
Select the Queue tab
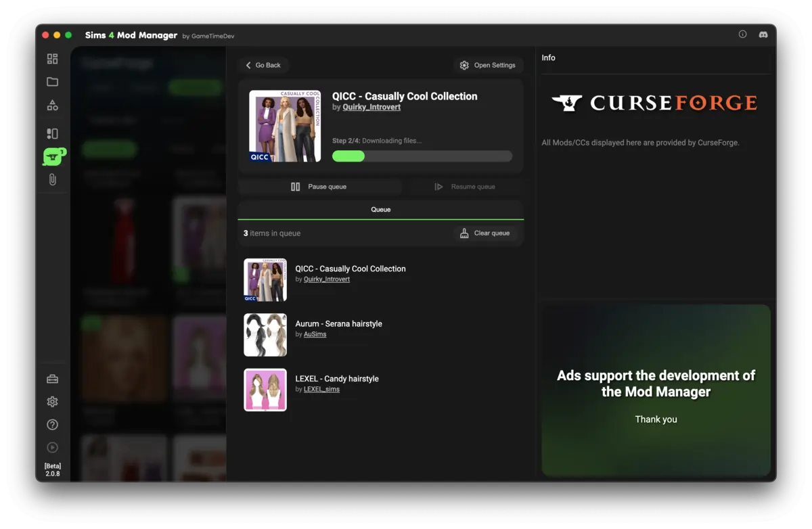(x=380, y=210)
